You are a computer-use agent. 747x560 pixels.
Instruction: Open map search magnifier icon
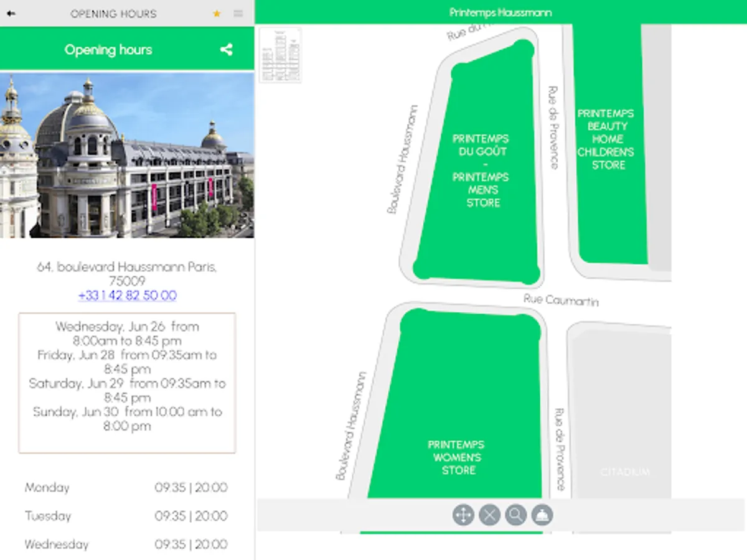point(516,515)
